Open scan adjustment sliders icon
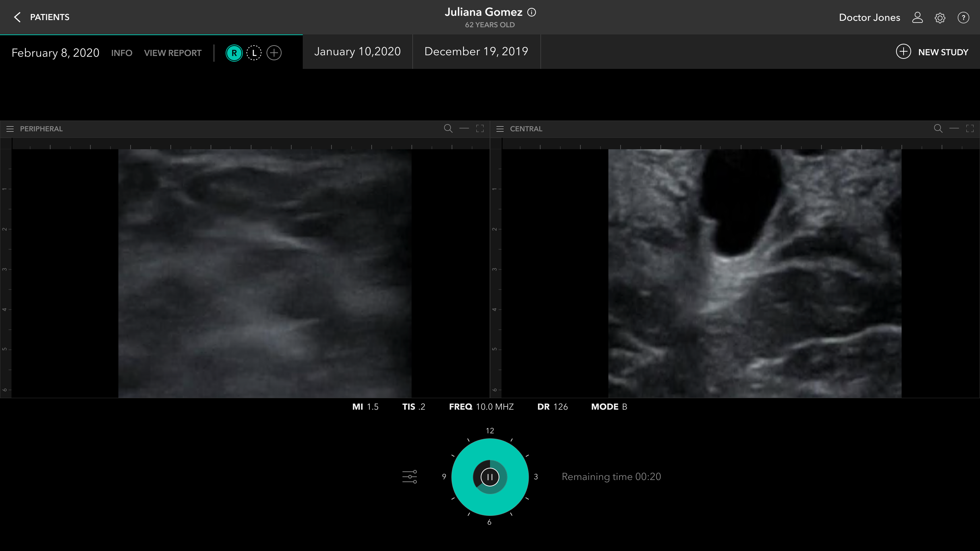This screenshot has height=551, width=980. (x=409, y=476)
